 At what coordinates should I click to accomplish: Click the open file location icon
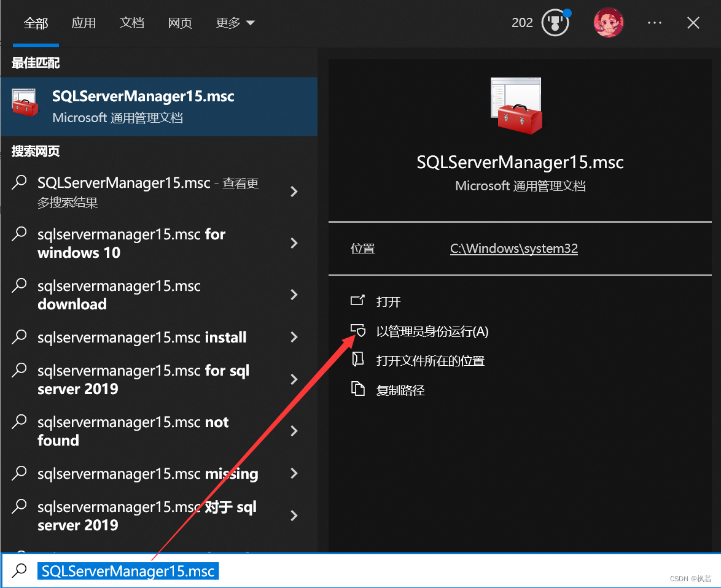(358, 359)
